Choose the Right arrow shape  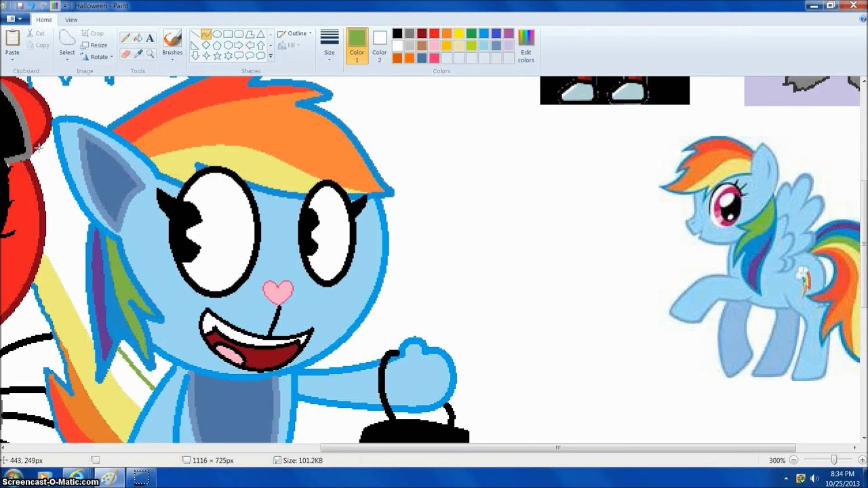click(239, 45)
